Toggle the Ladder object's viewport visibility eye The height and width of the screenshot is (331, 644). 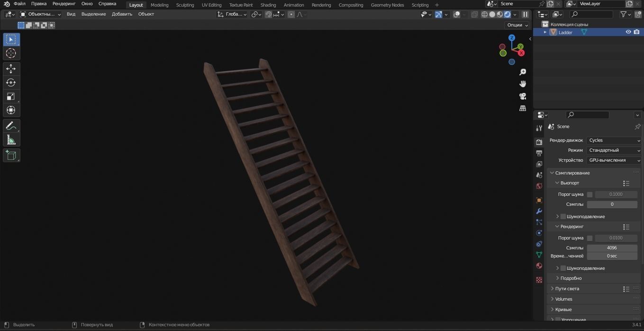click(628, 32)
